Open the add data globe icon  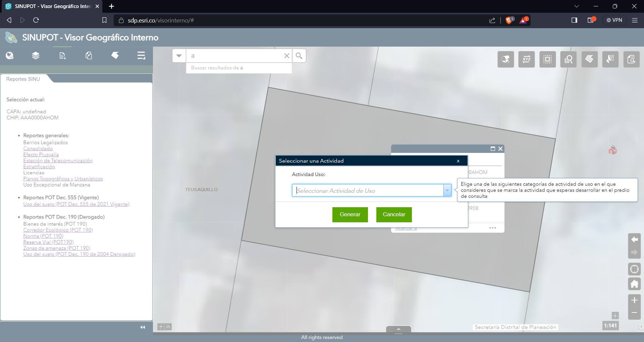[10, 56]
